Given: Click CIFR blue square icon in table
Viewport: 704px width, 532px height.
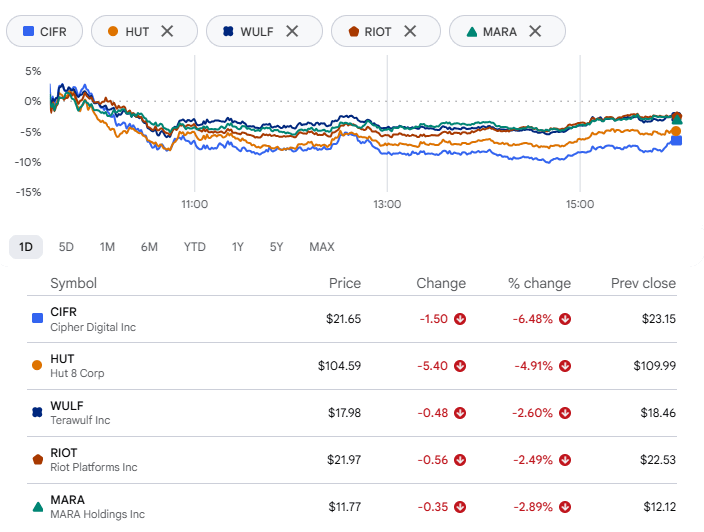Looking at the screenshot, I should (38, 318).
